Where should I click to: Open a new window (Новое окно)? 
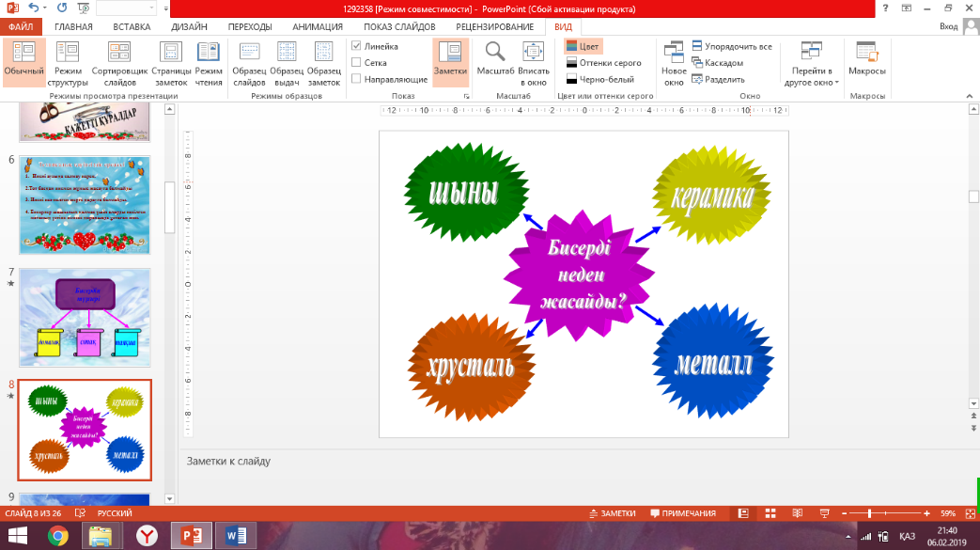click(x=674, y=63)
